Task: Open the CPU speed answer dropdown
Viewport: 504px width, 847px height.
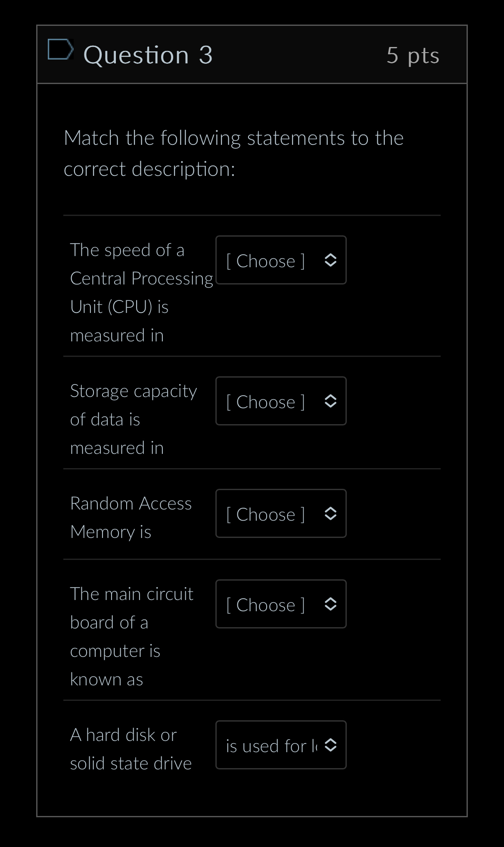Action: [x=280, y=260]
